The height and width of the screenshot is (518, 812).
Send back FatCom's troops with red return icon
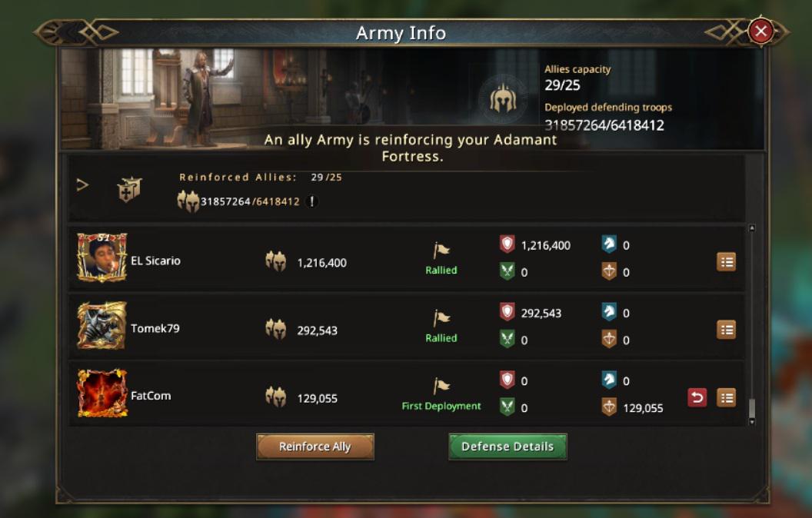697,398
